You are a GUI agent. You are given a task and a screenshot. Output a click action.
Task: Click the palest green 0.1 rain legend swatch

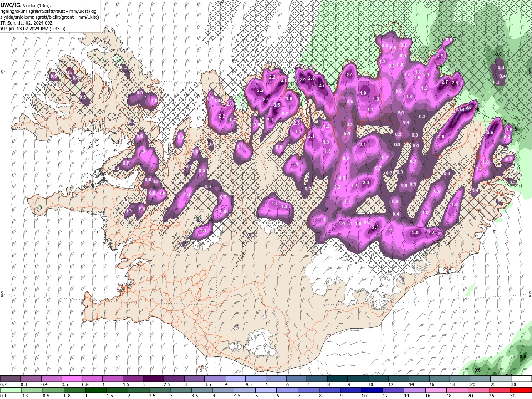point(11,390)
